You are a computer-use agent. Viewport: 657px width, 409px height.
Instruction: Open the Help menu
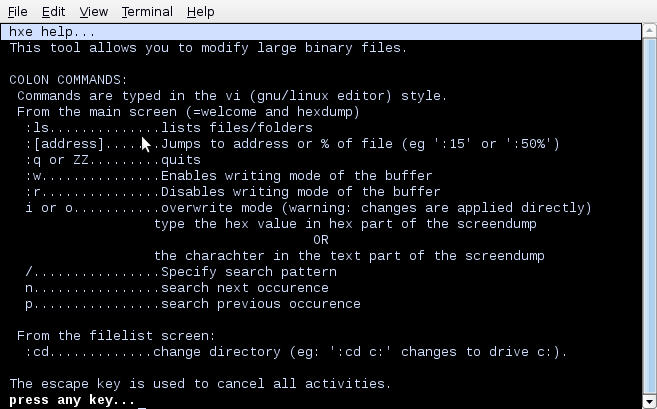tap(200, 11)
